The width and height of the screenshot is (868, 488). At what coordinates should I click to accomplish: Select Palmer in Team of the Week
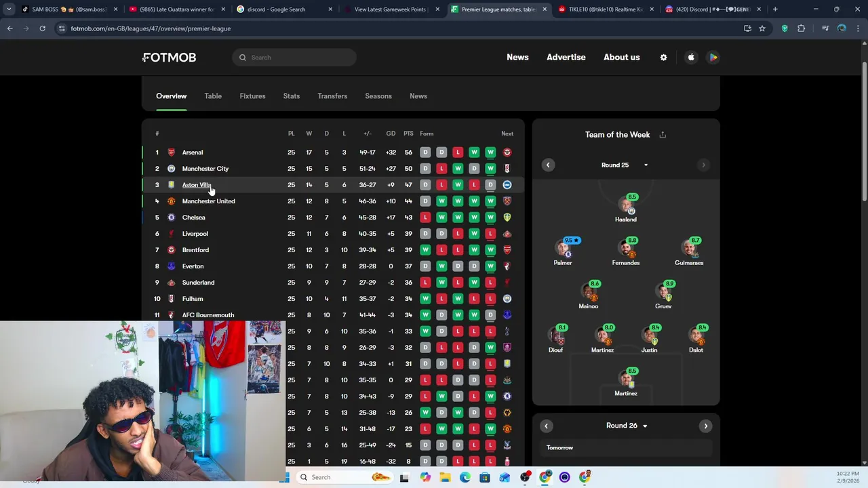click(563, 252)
